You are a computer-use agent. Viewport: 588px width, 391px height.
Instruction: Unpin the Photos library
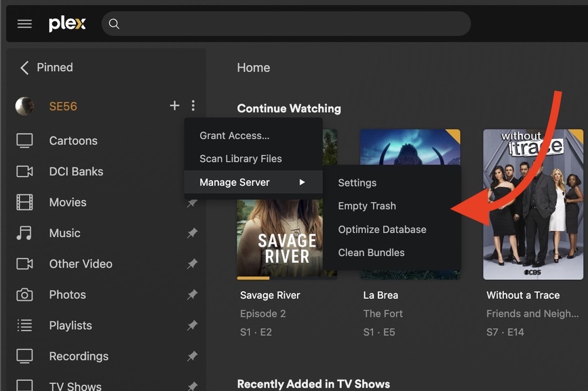click(x=192, y=295)
